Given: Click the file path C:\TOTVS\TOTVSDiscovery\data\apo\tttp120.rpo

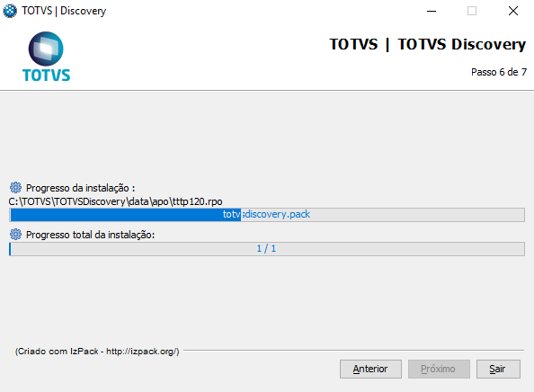Looking at the screenshot, I should (x=115, y=201).
